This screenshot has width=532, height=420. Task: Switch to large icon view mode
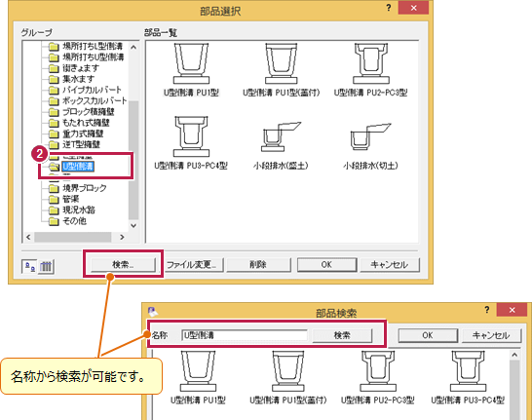(29, 266)
